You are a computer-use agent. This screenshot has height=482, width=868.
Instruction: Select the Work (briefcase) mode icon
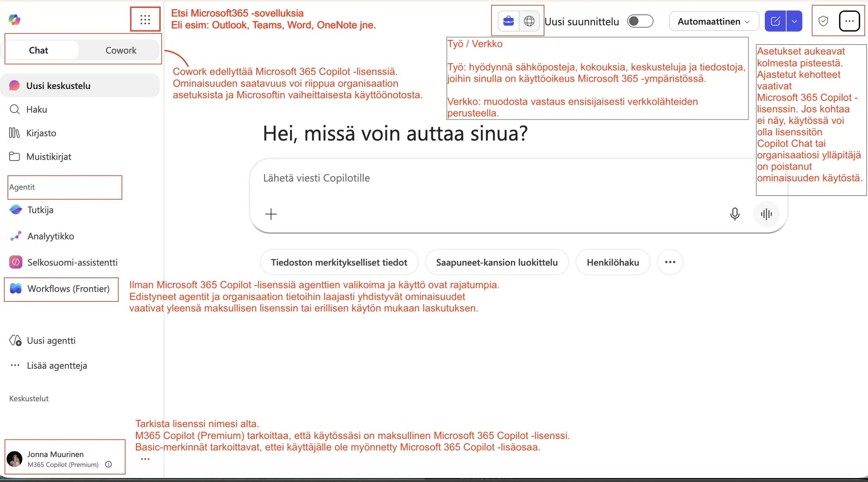[x=508, y=21]
